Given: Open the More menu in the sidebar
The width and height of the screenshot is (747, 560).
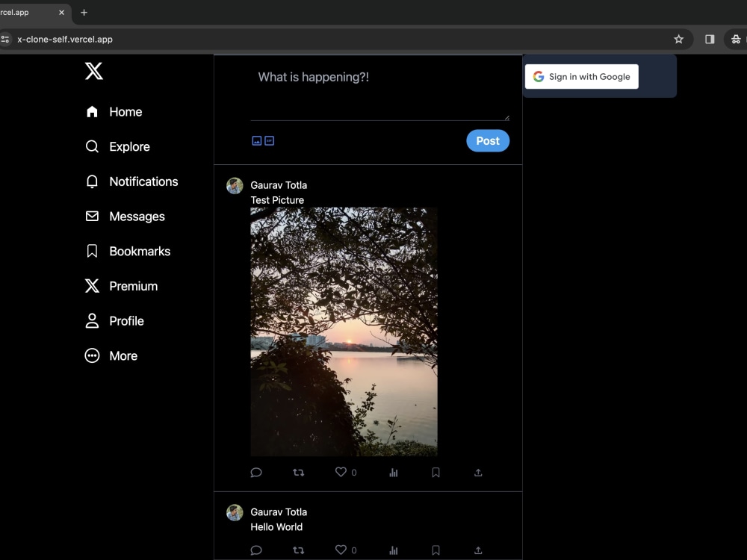Looking at the screenshot, I should [x=111, y=355].
